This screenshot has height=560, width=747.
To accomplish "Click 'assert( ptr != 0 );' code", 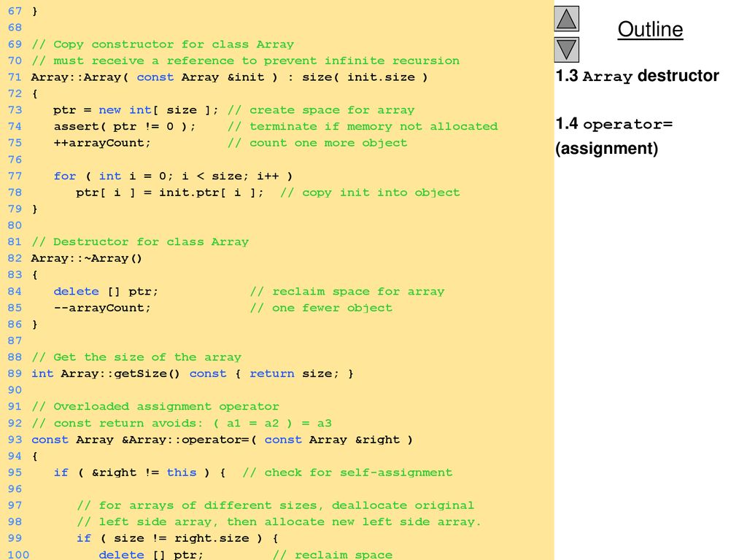I will pyautogui.click(x=124, y=127).
